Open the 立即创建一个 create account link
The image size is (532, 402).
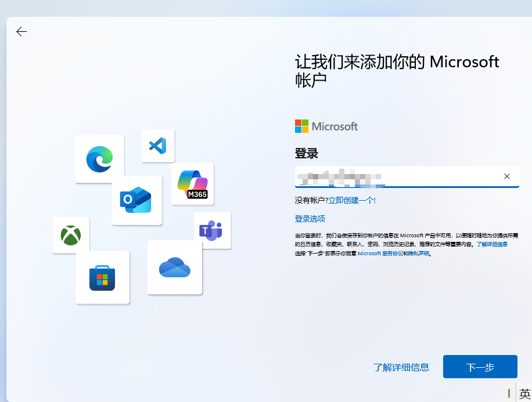click(x=352, y=200)
